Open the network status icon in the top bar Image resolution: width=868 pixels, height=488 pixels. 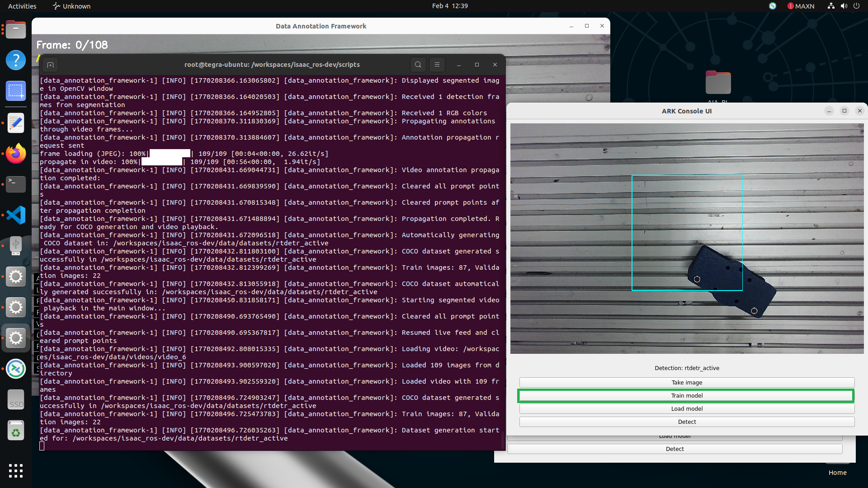(x=831, y=6)
